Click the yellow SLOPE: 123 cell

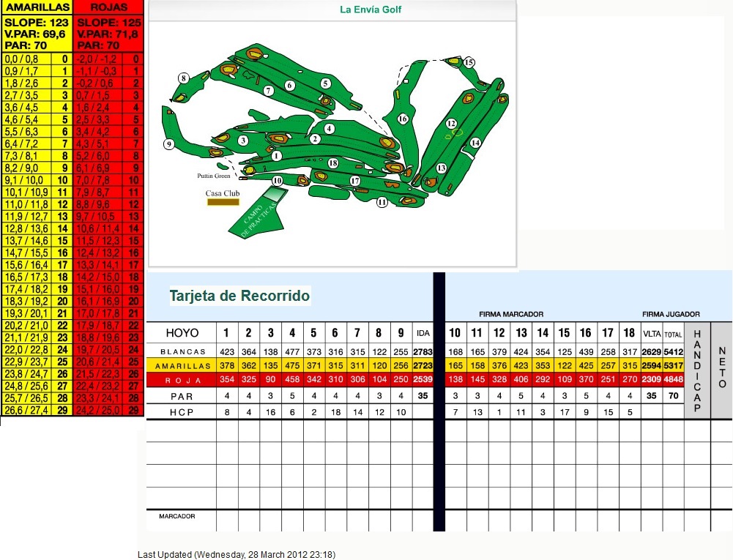37,23
